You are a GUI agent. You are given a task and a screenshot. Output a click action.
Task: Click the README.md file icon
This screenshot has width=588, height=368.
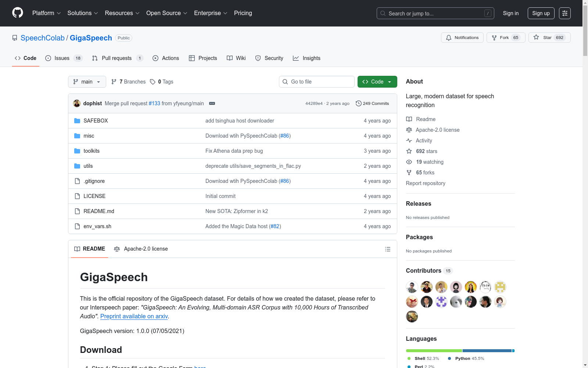[77, 211]
